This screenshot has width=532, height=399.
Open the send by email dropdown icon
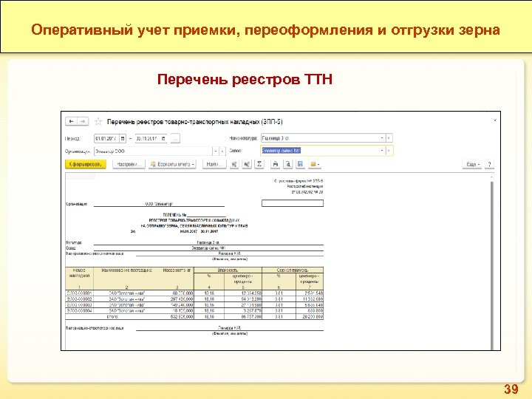point(315,164)
